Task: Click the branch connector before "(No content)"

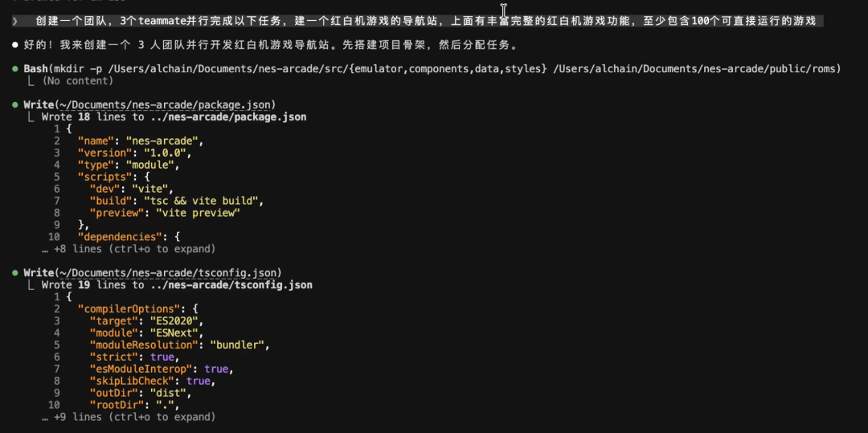Action: [x=32, y=80]
